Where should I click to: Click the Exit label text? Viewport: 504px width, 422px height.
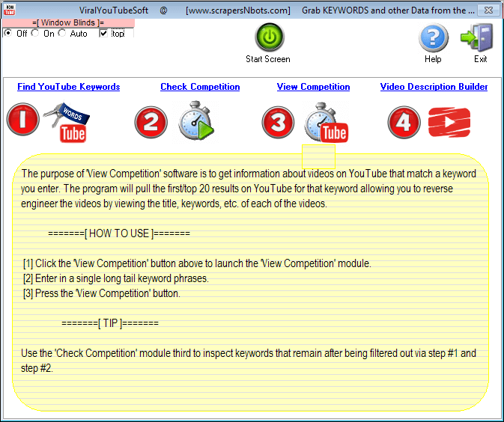[480, 59]
